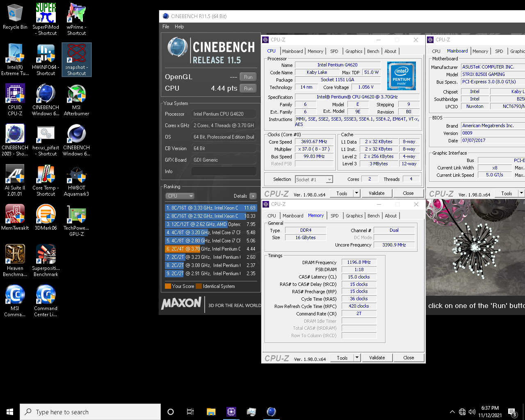Open Cortana circle icon on taskbar
This screenshot has height=420, width=525.
coord(171,412)
